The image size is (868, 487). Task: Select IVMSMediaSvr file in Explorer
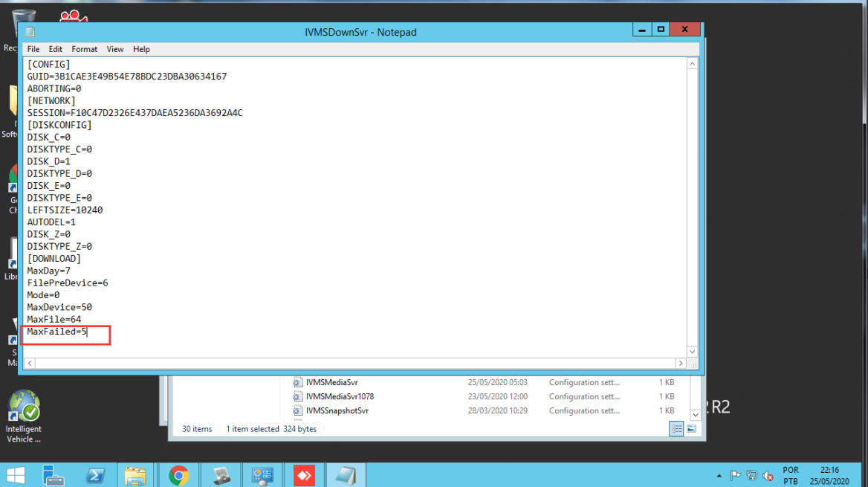pos(331,382)
